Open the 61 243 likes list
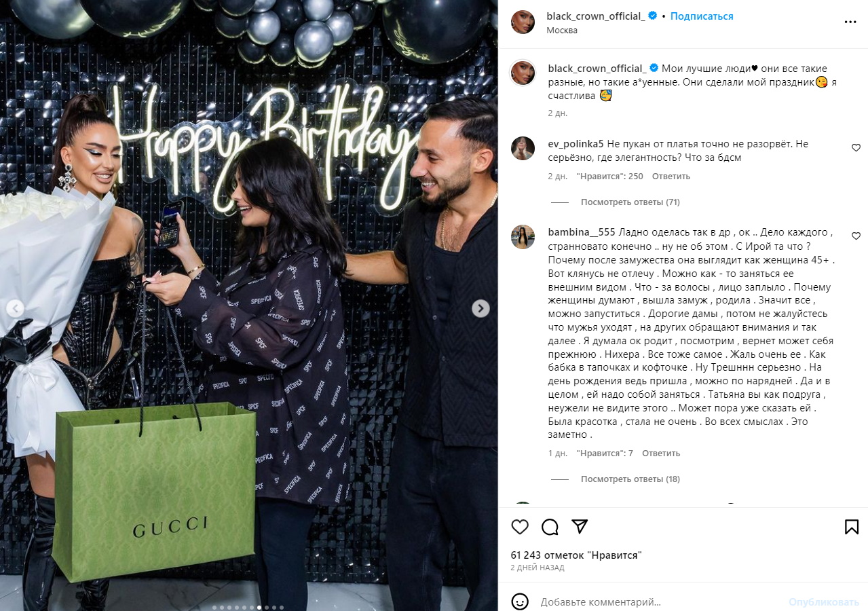 (x=576, y=555)
